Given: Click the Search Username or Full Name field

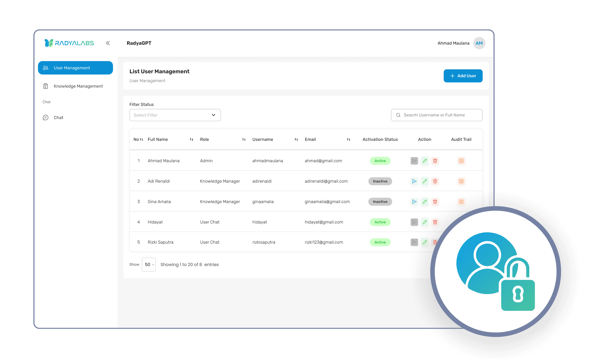Looking at the screenshot, I should [436, 115].
